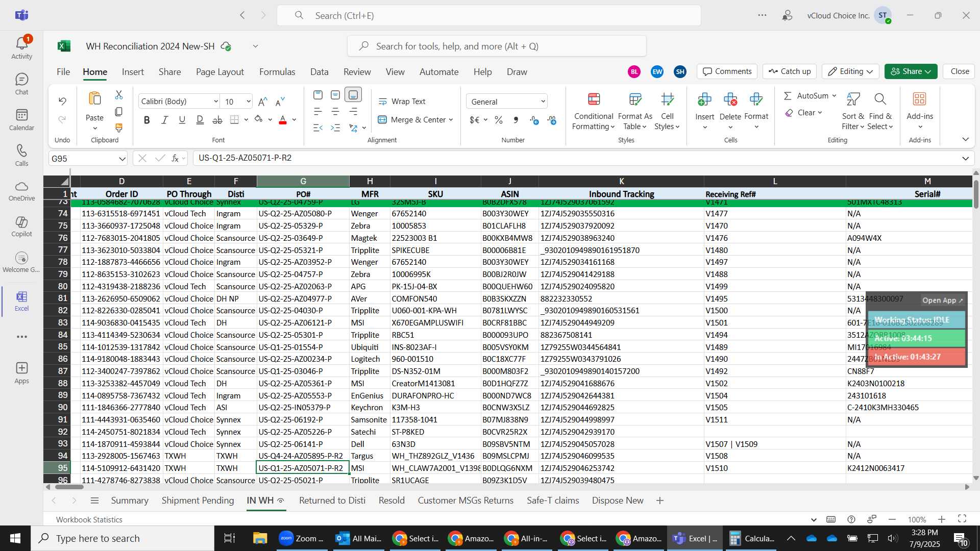Open the Editing mode dropdown
This screenshot has width=980, height=551.
850,71
